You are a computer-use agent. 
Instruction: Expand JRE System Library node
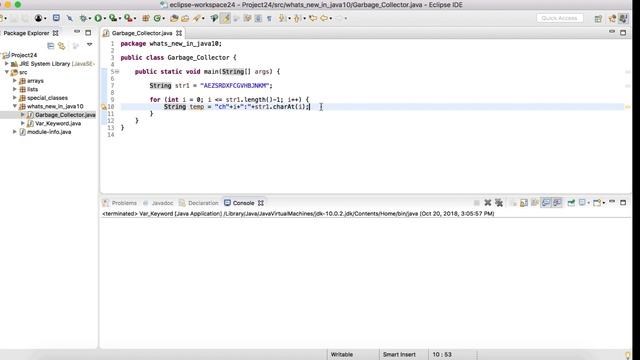pos(7,64)
